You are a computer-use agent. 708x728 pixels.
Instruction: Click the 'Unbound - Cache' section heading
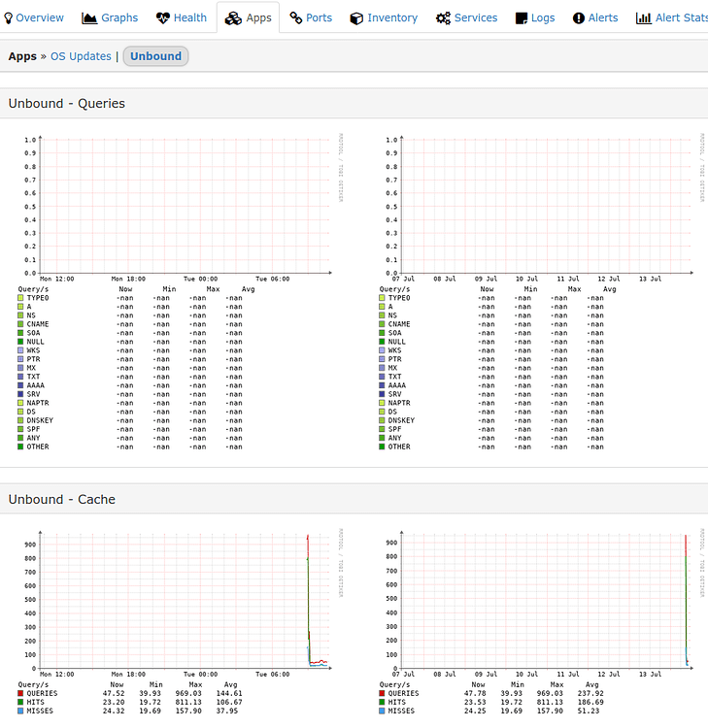point(62,499)
